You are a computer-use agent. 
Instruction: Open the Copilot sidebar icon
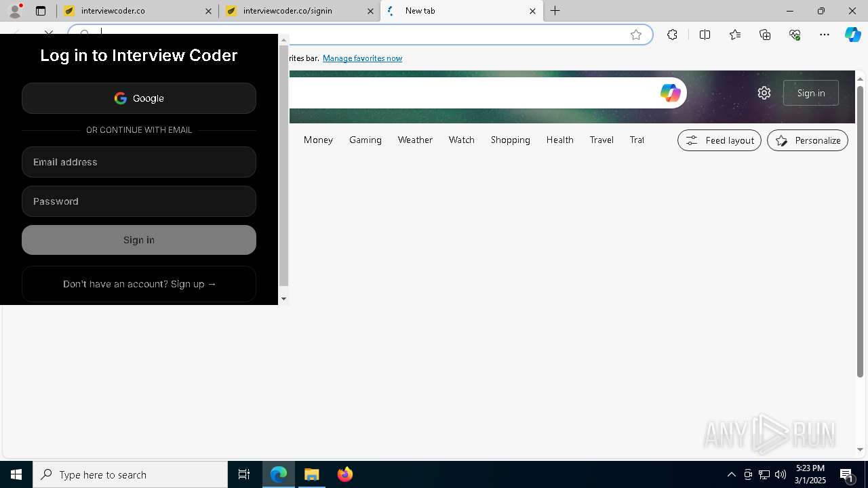coord(853,35)
